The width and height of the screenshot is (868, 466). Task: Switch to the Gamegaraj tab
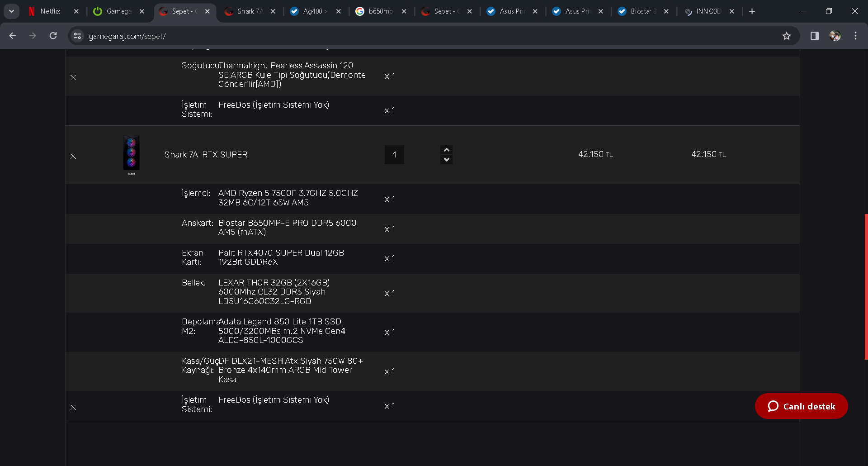(x=118, y=11)
